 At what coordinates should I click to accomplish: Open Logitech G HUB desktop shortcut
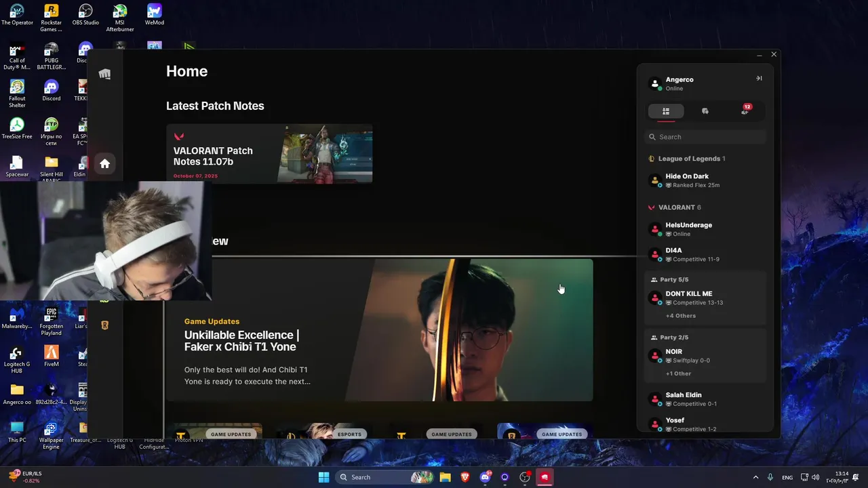point(17,359)
